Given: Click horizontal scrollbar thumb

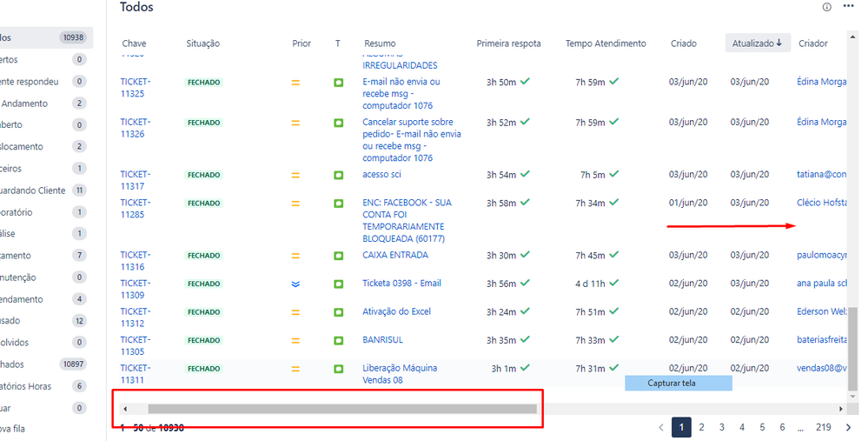Looking at the screenshot, I should pyautogui.click(x=342, y=409).
